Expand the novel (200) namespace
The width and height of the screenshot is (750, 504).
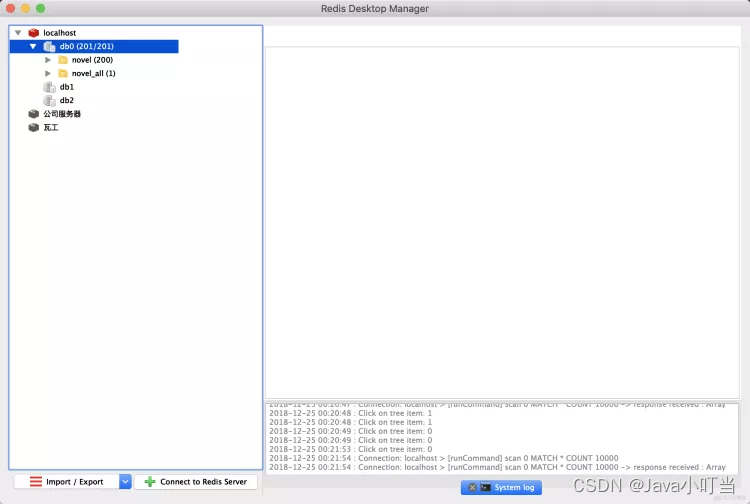[48, 60]
